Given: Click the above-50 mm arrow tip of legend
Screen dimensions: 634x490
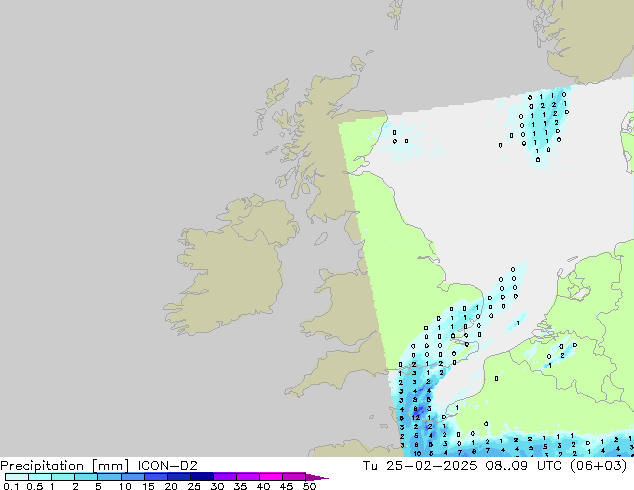Looking at the screenshot, I should [x=317, y=477].
